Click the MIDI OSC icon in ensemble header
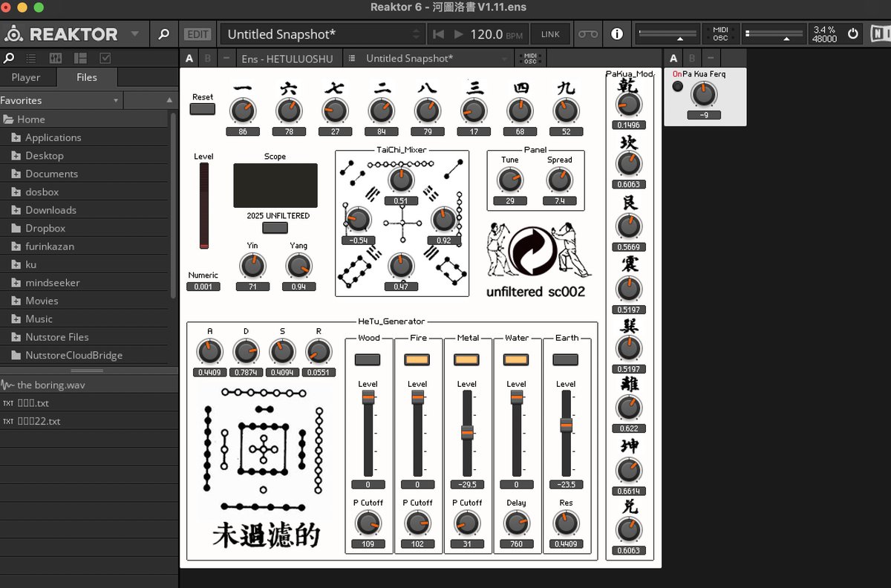 (530, 59)
